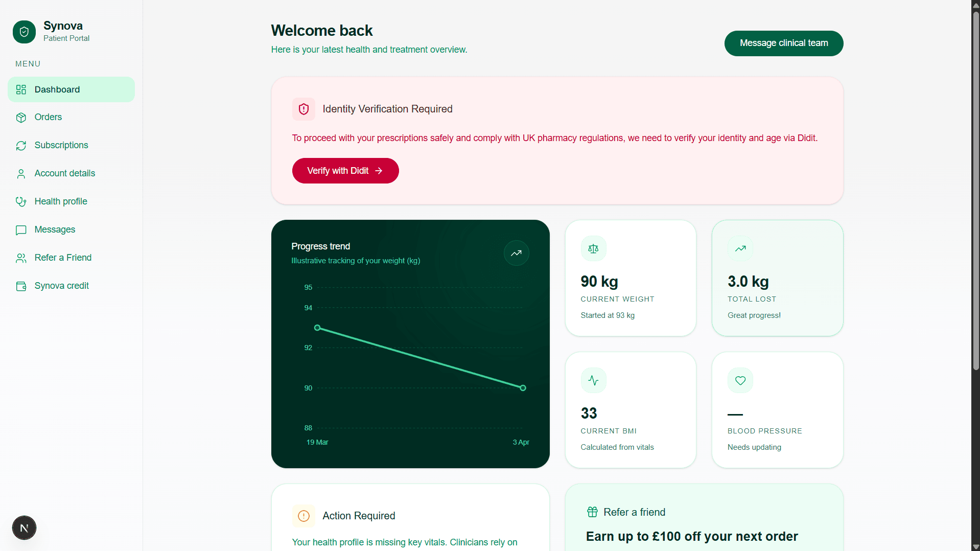Click the weight scale icon on the Current Weight card
This screenshot has height=551, width=980.
click(x=593, y=248)
